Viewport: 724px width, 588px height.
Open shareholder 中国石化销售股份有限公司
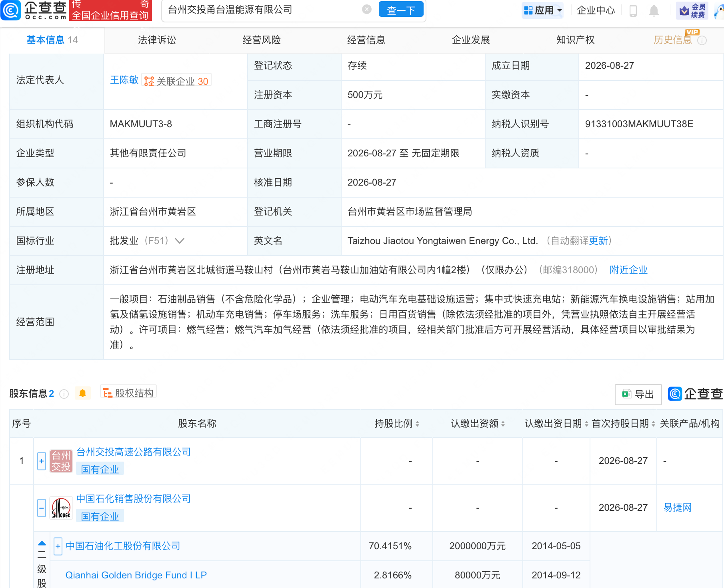[x=134, y=499]
